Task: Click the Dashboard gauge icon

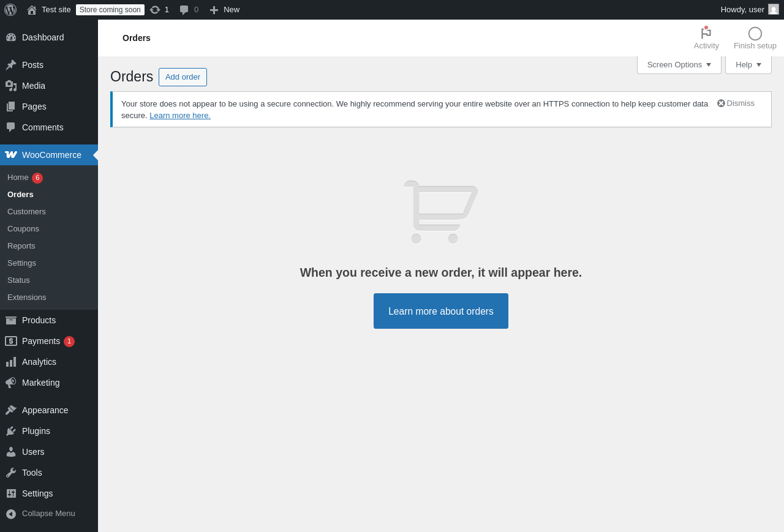Action: coord(11,37)
